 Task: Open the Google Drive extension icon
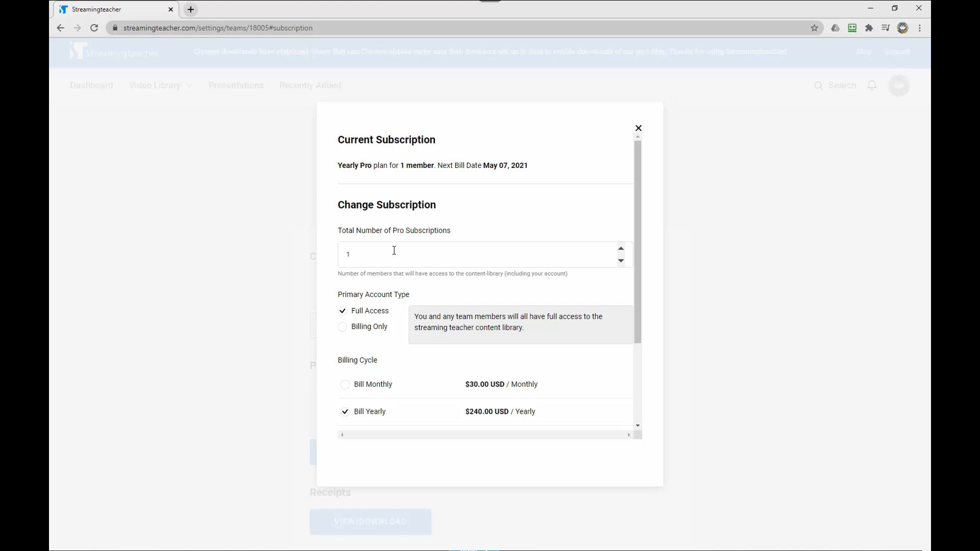coord(835,28)
